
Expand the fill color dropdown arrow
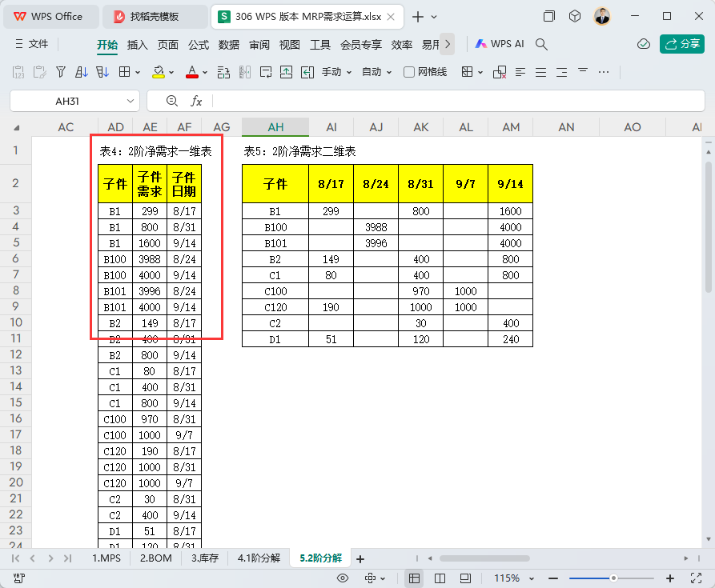click(x=171, y=73)
